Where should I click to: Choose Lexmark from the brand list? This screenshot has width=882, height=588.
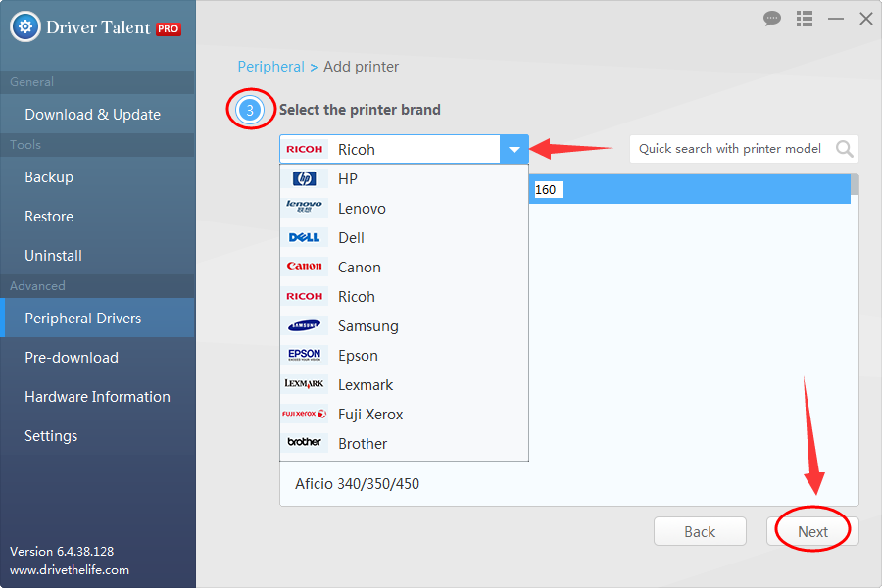404,384
